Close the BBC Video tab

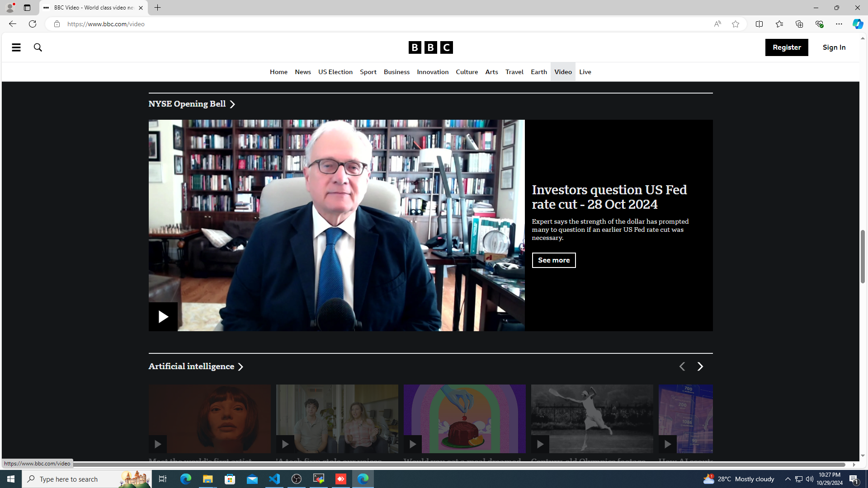141,8
